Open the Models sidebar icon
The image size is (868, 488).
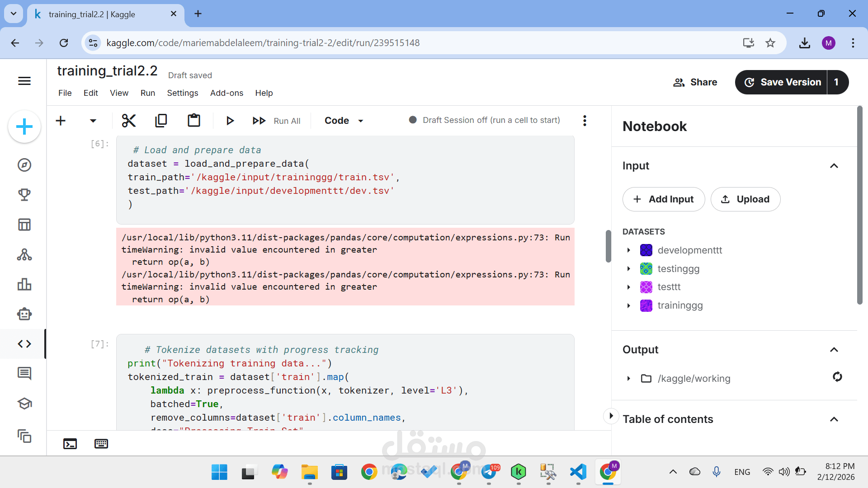(24, 255)
